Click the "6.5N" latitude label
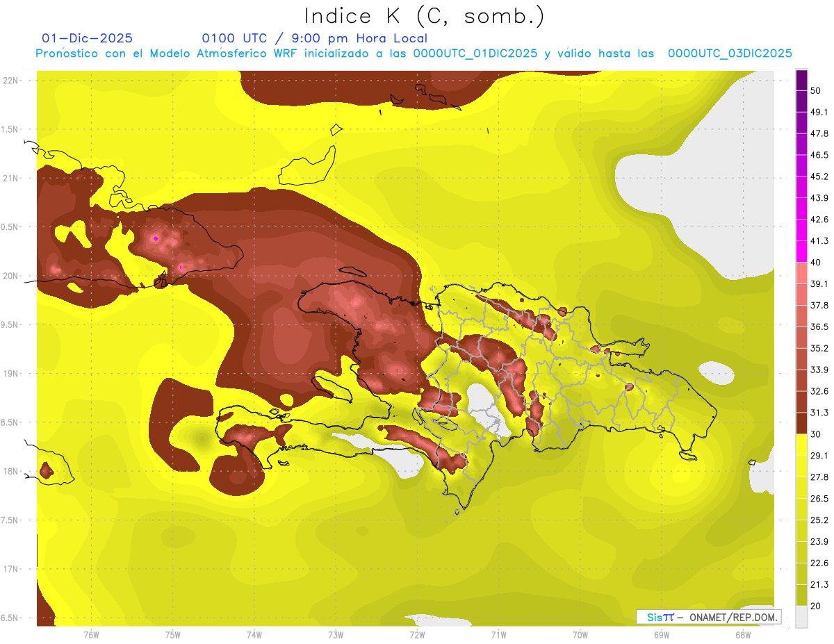 (x=9, y=618)
